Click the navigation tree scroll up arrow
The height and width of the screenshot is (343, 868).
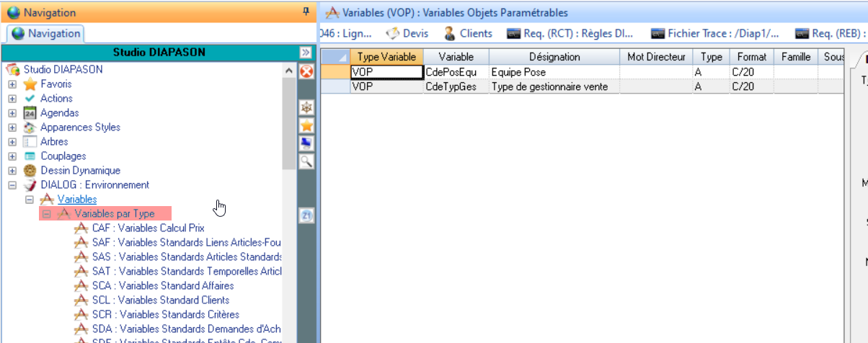tap(288, 71)
